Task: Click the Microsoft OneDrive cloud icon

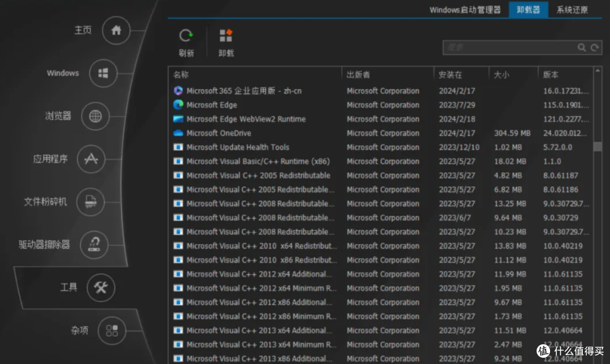Action: pos(178,133)
